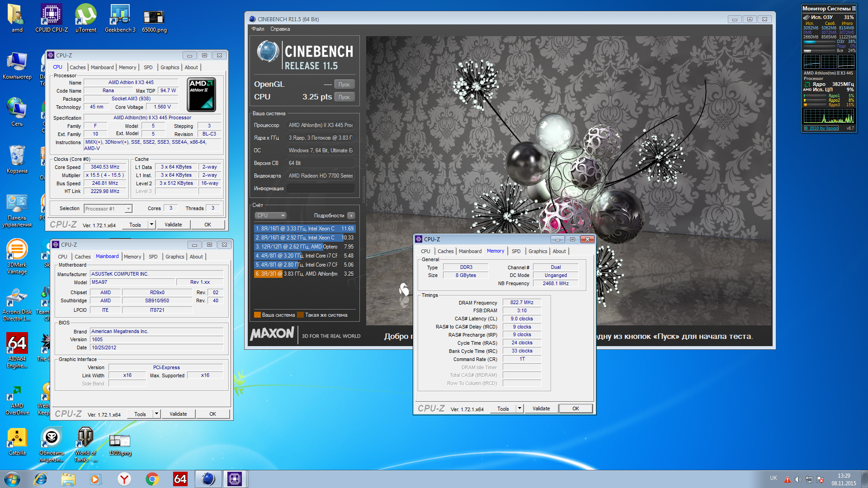Switch to the Cinebench taskbar item
The height and width of the screenshot is (488, 868).
pyautogui.click(x=208, y=479)
